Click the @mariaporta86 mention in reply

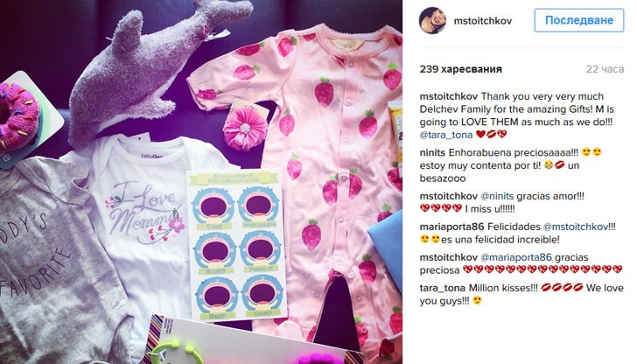pyautogui.click(x=516, y=257)
